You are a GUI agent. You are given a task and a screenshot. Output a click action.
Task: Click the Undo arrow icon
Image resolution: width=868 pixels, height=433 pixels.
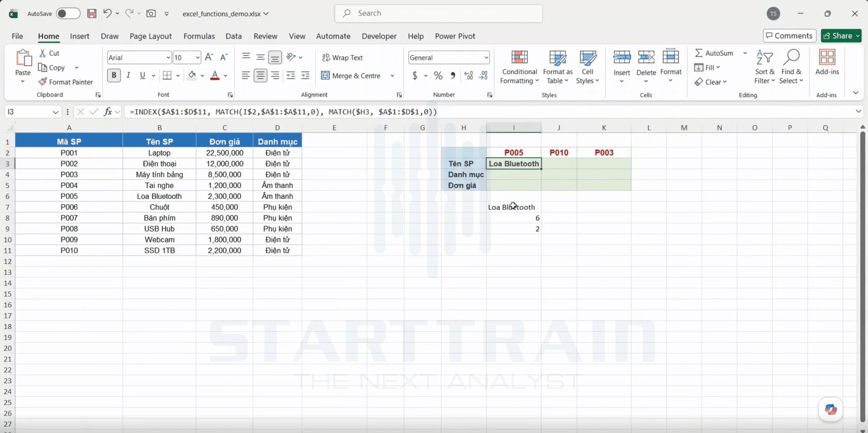(107, 13)
